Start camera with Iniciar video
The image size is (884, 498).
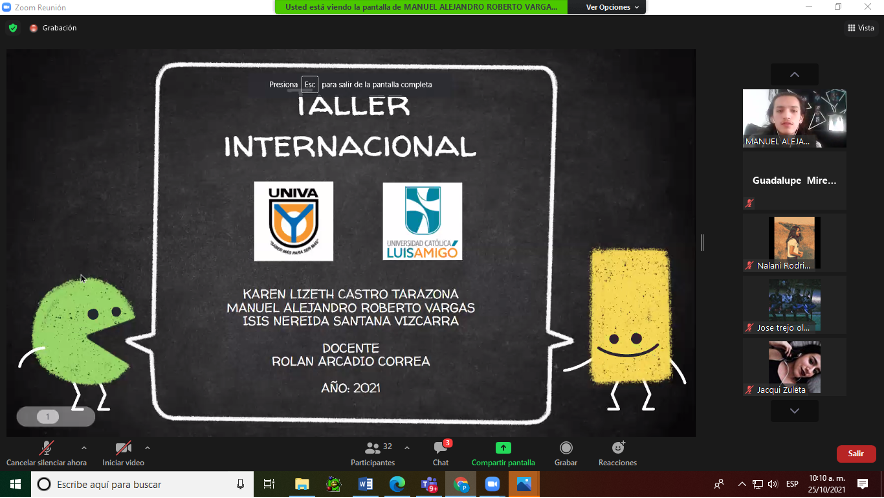pyautogui.click(x=123, y=453)
